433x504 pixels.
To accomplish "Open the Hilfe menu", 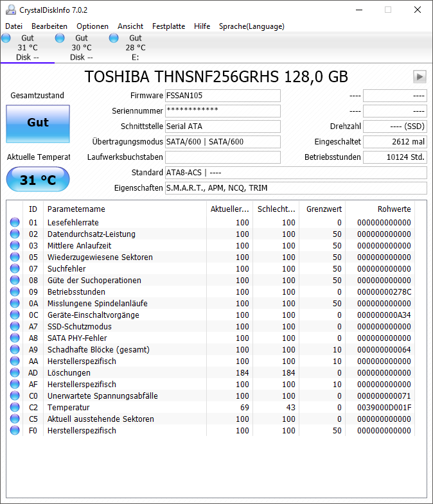I will point(202,26).
